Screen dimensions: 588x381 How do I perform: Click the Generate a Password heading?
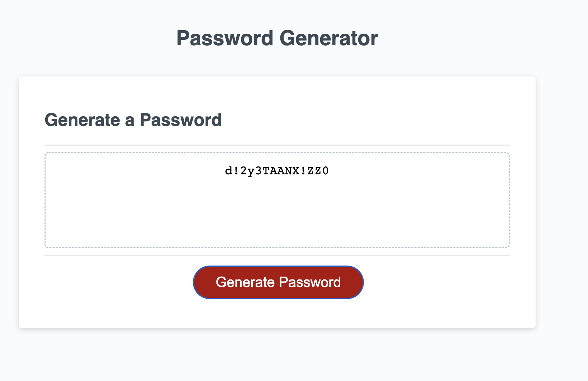133,120
